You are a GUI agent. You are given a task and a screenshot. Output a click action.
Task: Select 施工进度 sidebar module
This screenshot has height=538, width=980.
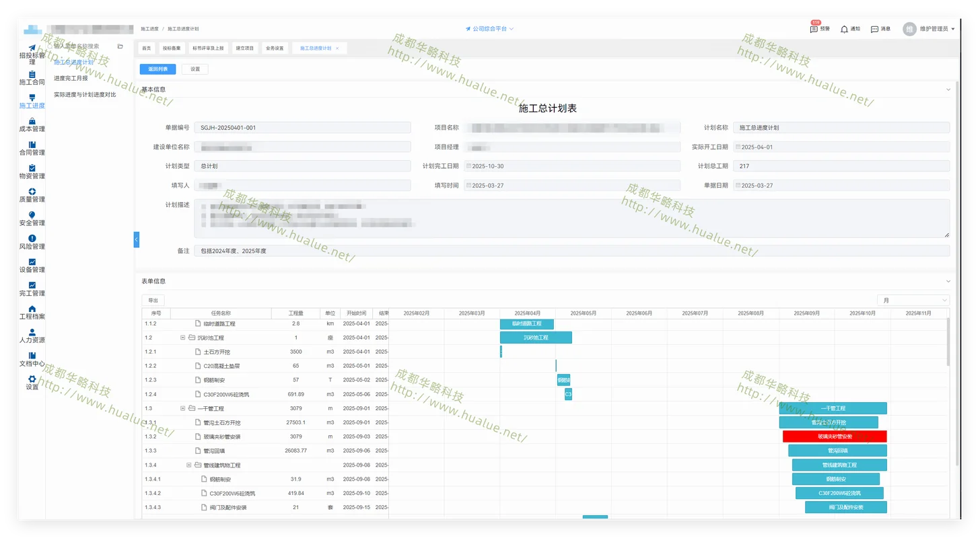(32, 102)
